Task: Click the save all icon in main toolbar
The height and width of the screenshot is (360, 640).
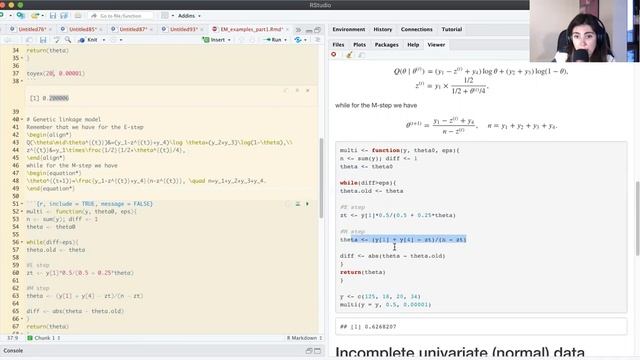Action: 64,16
